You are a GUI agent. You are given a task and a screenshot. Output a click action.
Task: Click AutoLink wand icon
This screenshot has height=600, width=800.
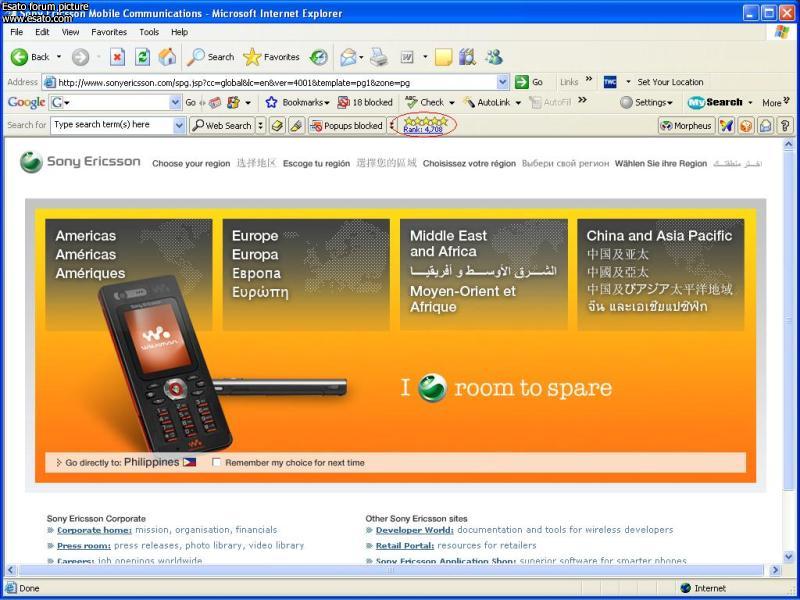468,103
